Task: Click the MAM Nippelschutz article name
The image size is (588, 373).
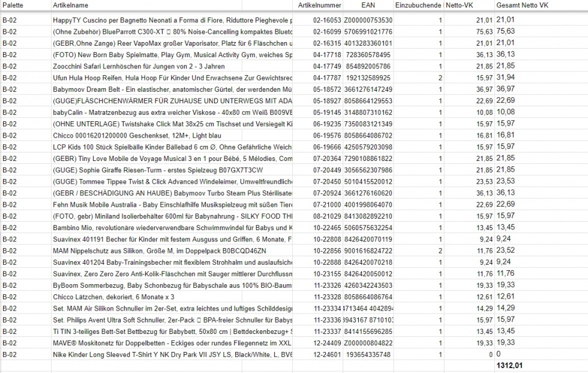Action: click(160, 251)
